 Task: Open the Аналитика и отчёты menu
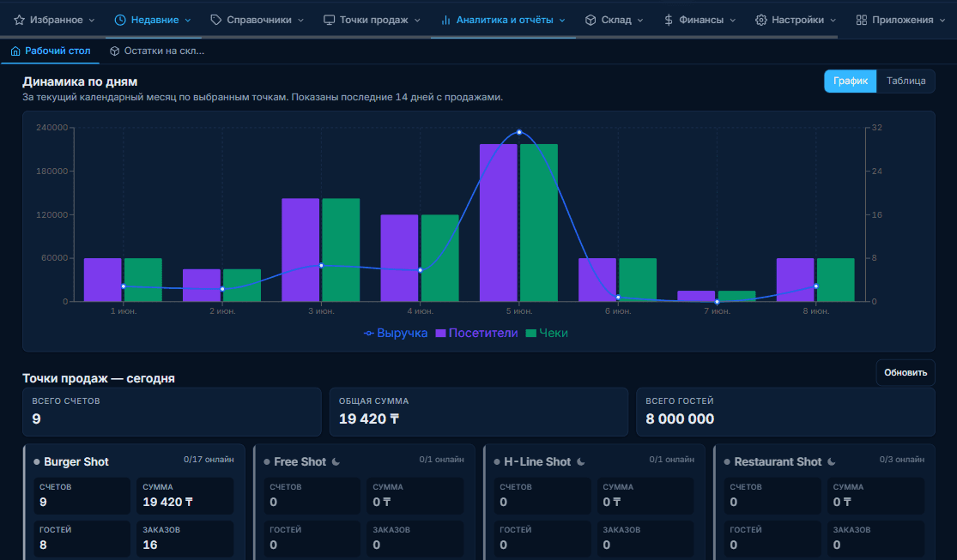coord(503,20)
